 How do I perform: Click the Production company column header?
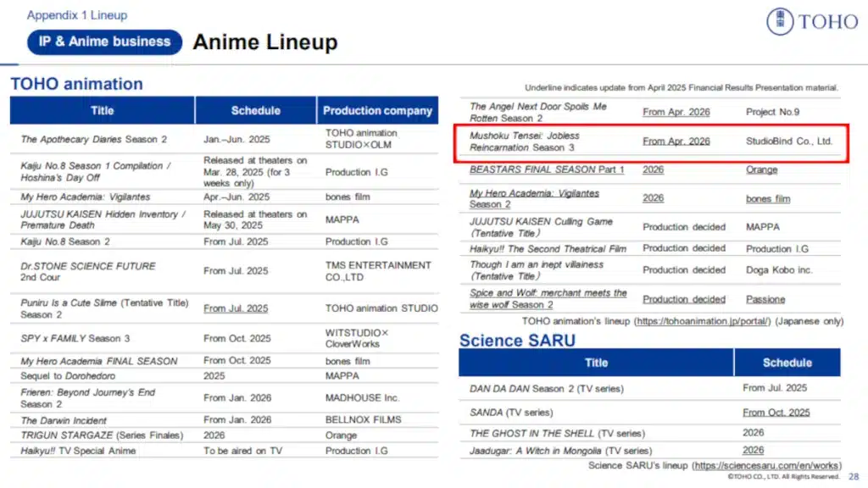click(377, 111)
